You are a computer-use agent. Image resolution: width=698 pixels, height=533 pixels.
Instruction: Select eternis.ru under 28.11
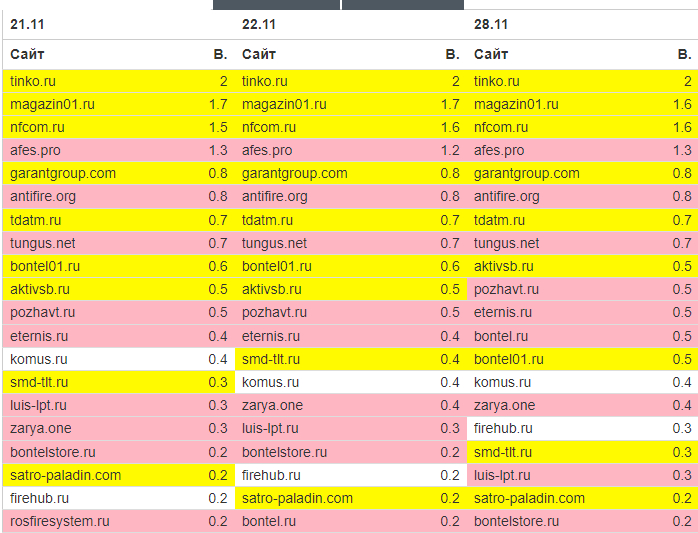[503, 313]
